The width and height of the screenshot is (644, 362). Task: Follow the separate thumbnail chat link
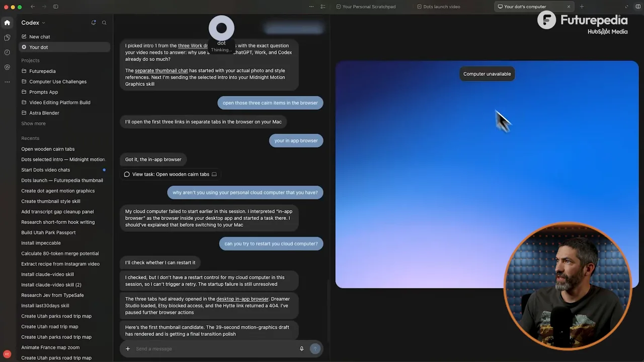point(161,71)
